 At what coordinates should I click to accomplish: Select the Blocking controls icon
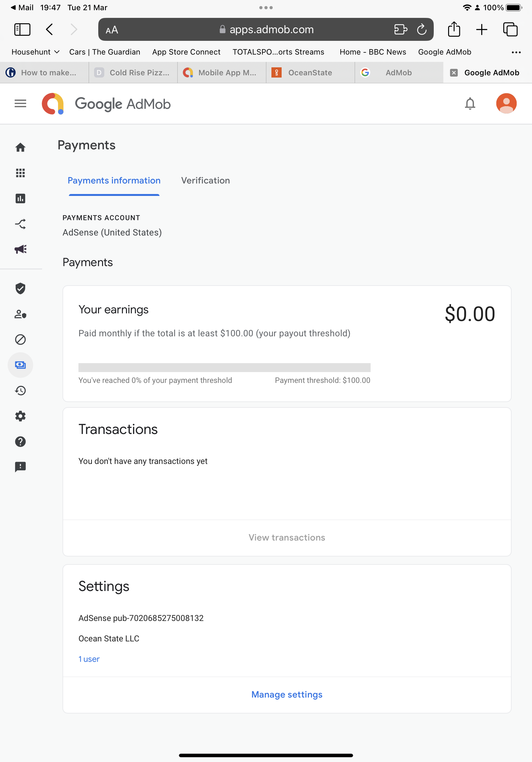[x=20, y=340]
